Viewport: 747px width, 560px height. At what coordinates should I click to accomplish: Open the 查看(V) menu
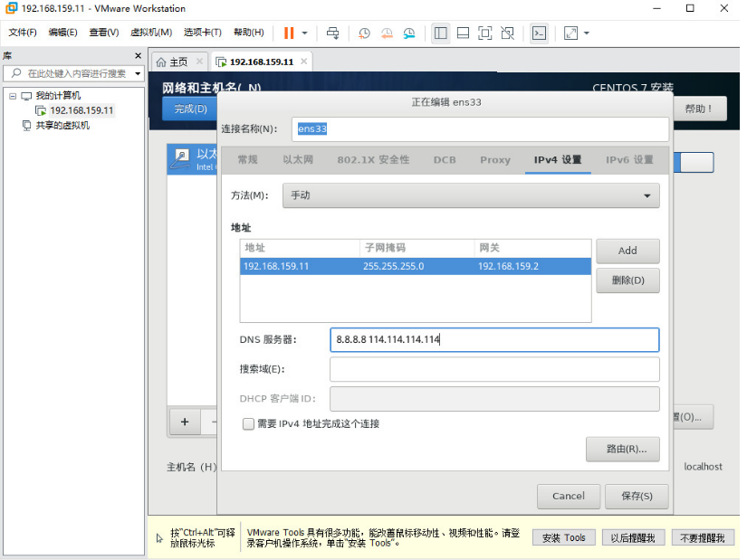pos(104,33)
